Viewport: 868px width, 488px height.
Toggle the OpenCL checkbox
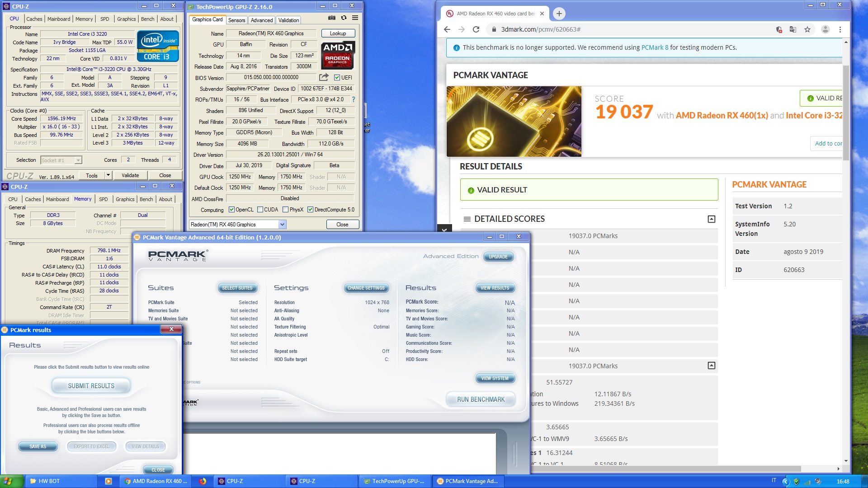coord(231,210)
